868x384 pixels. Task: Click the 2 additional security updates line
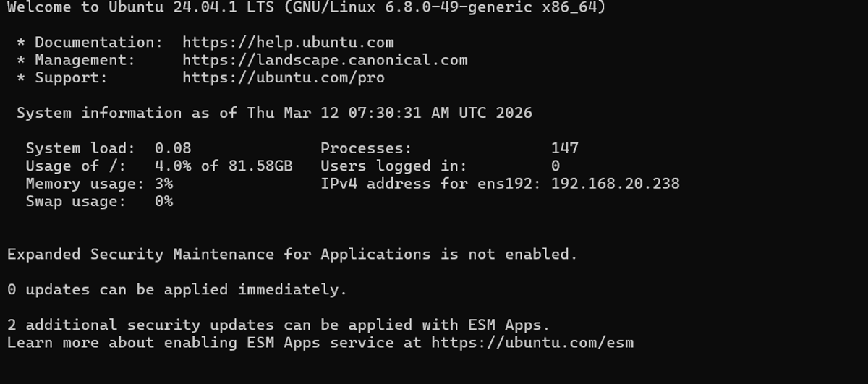(x=278, y=325)
